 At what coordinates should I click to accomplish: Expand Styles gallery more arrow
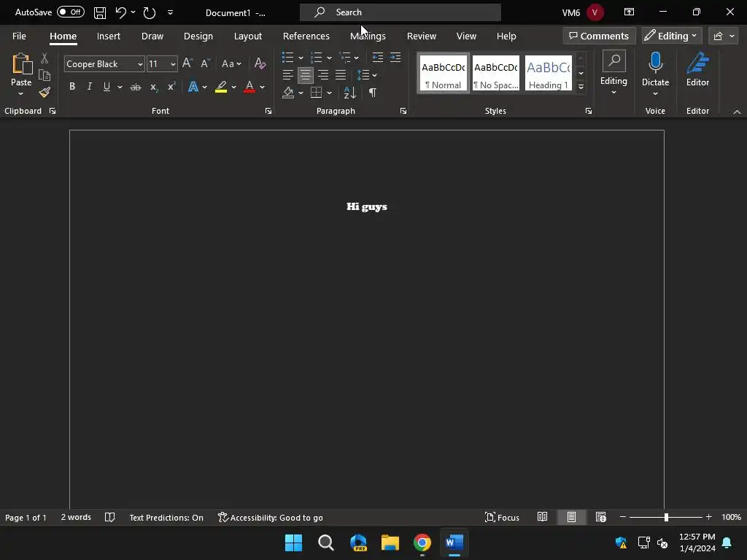pyautogui.click(x=581, y=87)
